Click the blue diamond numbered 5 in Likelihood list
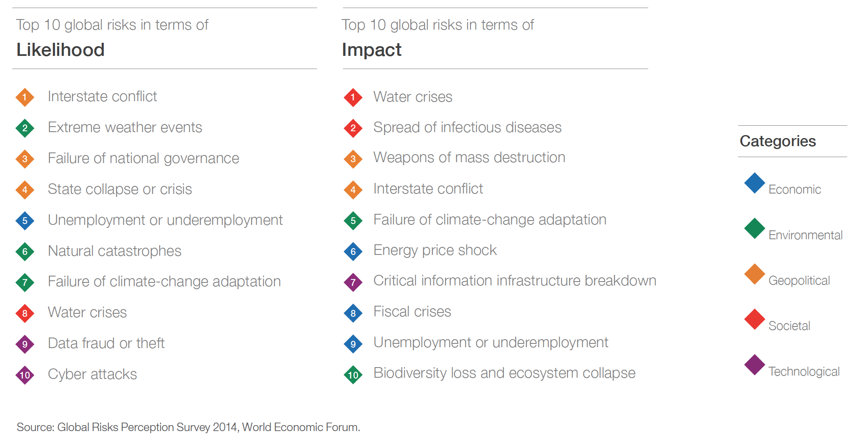The width and height of the screenshot is (868, 448). 25,221
